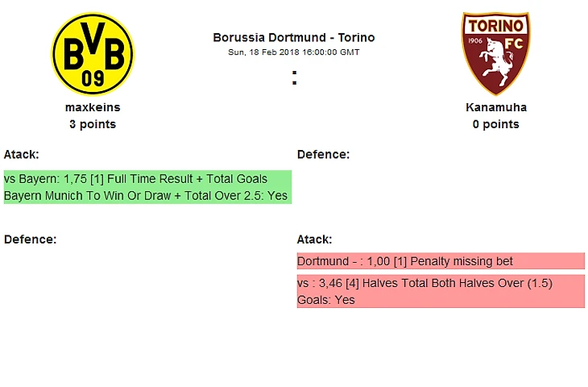Select the Defence heading on the left side
The width and height of the screenshot is (588, 387).
coord(30,239)
